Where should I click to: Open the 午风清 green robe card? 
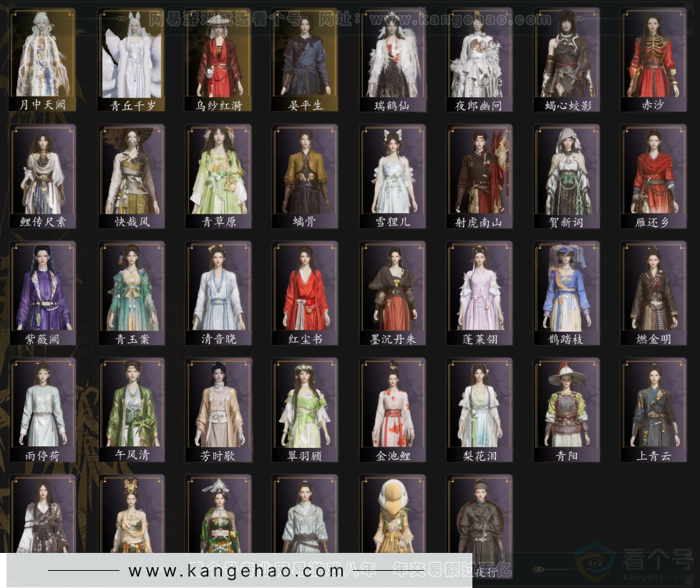coord(132,410)
